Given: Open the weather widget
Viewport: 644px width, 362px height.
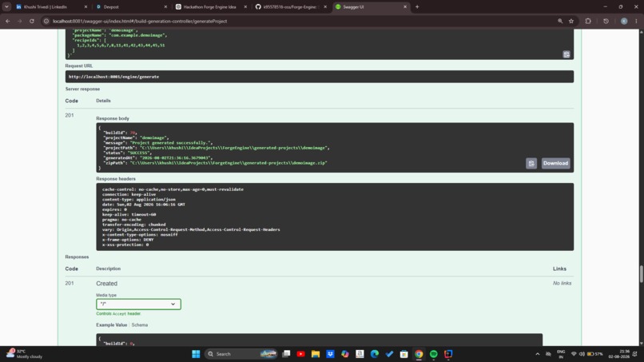Looking at the screenshot, I should [24, 354].
